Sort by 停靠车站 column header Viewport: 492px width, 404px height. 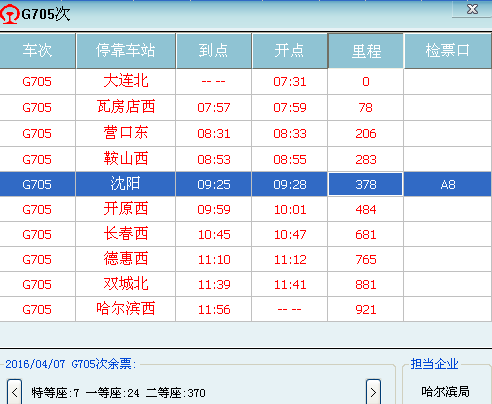coord(126,51)
